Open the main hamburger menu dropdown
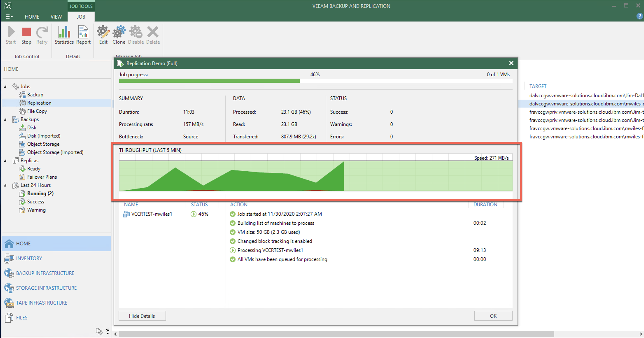 click(x=9, y=16)
